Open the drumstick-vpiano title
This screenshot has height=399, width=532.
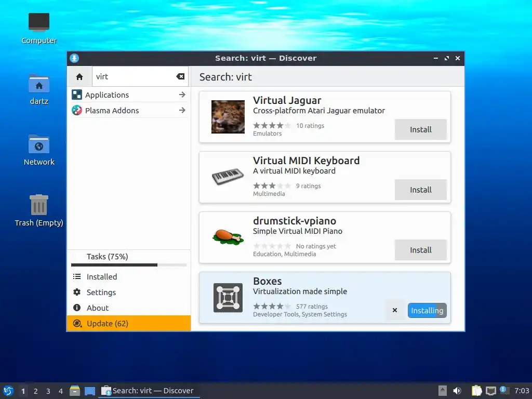tap(295, 221)
